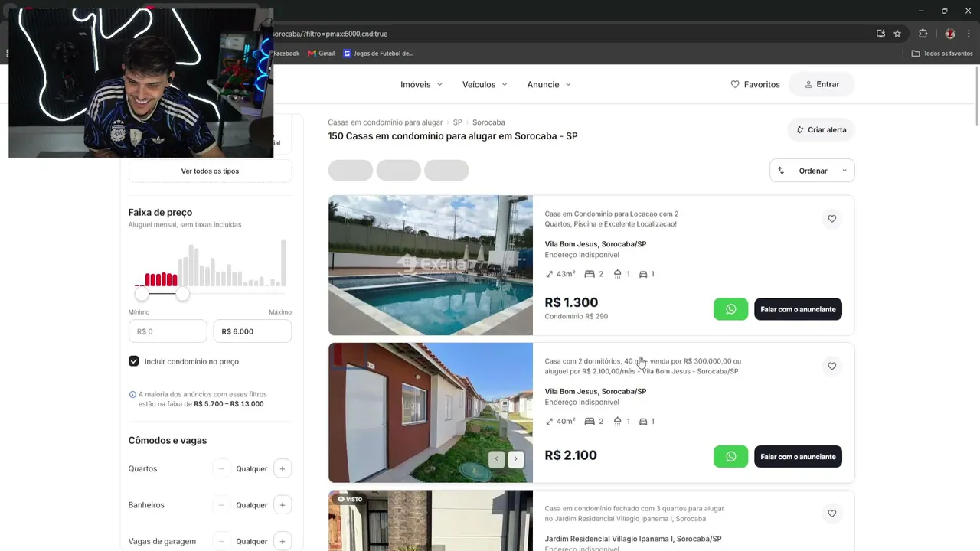The height and width of the screenshot is (551, 980).
Task: Click Ver todos os tipos button
Action: [x=210, y=171]
